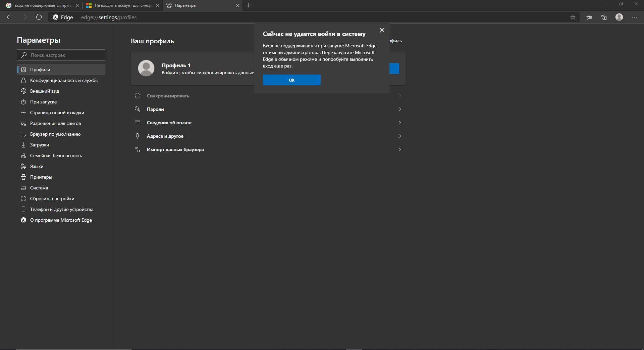Click Edge logo beside О программе
Image resolution: width=644 pixels, height=350 pixels.
coord(23,220)
